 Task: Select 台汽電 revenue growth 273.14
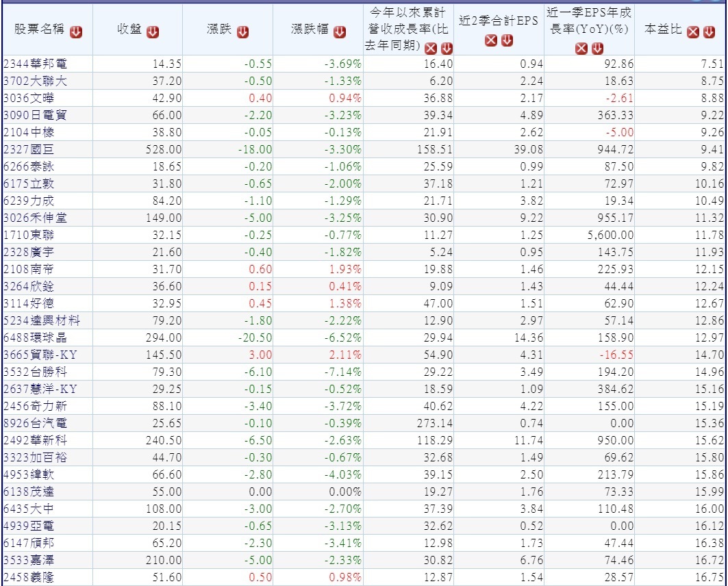[x=434, y=424]
